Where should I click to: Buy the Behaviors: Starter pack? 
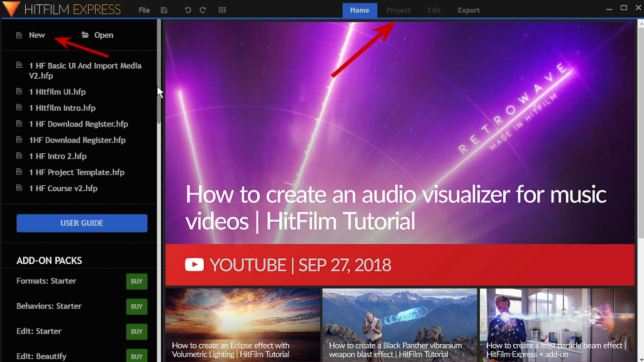pyautogui.click(x=136, y=307)
